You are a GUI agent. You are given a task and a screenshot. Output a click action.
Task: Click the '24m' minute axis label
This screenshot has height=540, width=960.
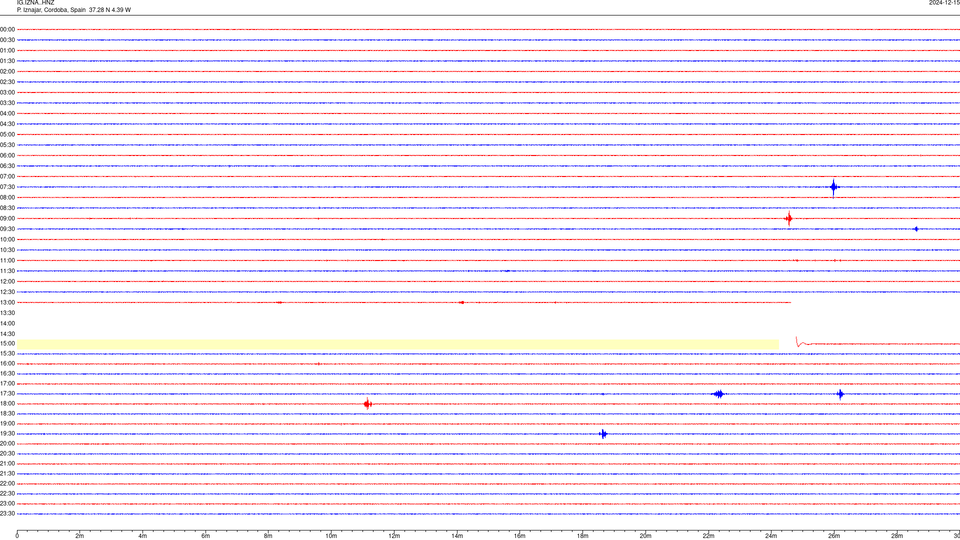coord(771,536)
